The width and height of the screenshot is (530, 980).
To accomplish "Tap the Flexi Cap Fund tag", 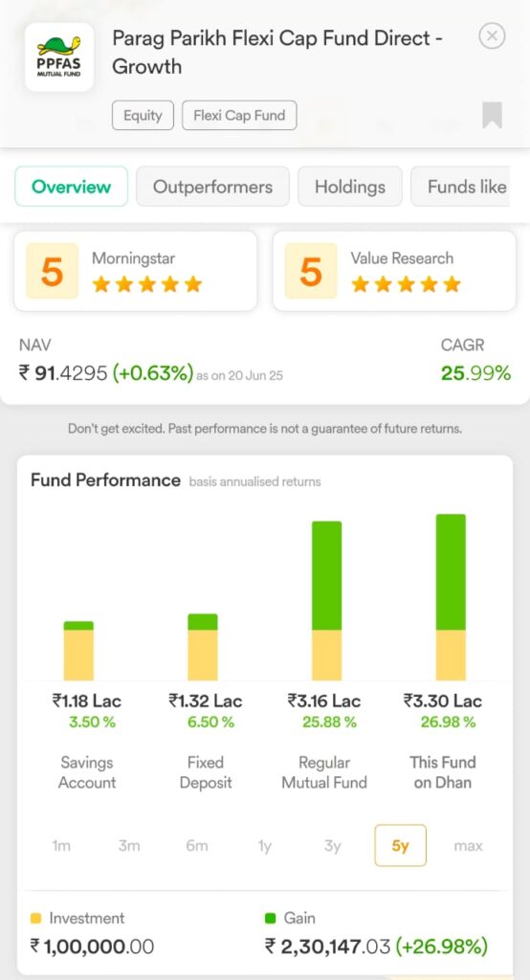I will point(239,116).
